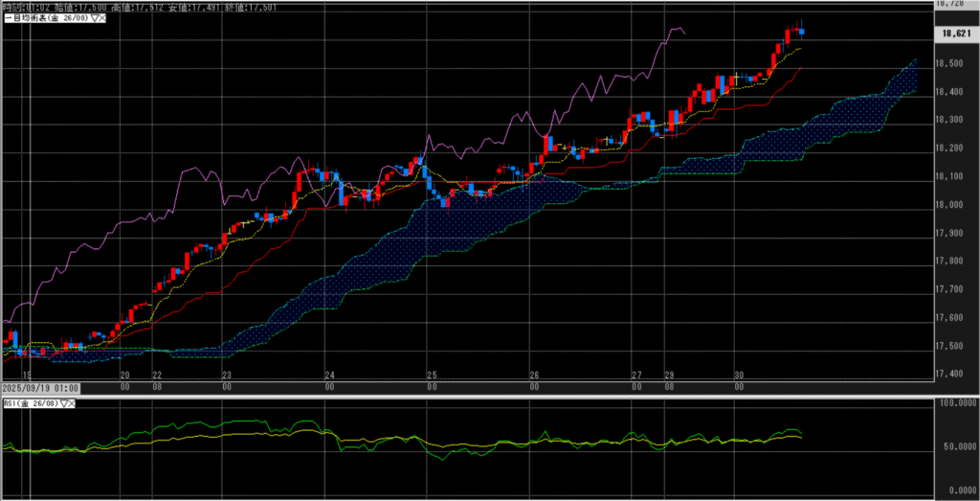Click the top price label 18,728

coord(951,5)
